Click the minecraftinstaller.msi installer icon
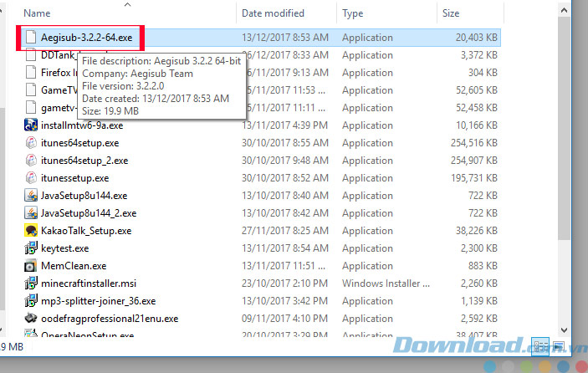The width and height of the screenshot is (588, 373). tap(31, 284)
